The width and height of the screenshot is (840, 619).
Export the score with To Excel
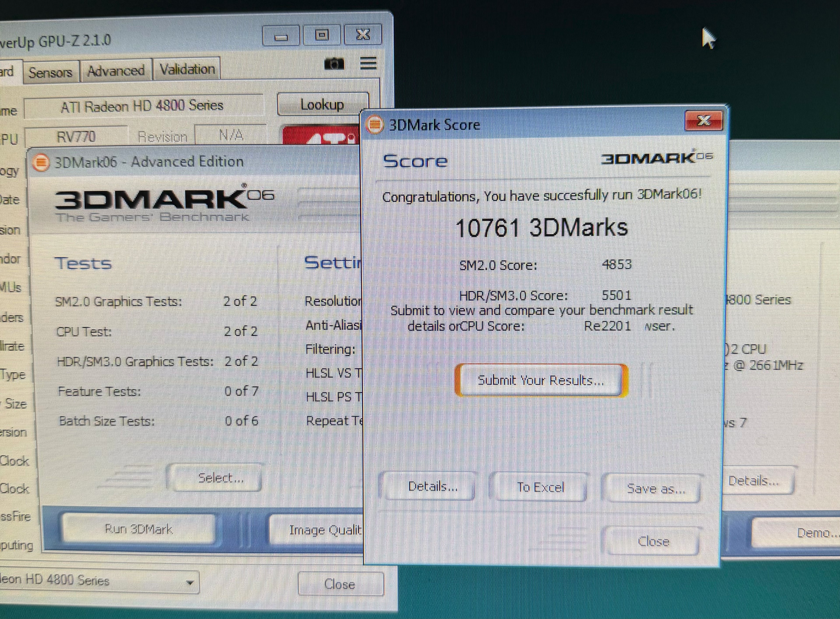(540, 487)
